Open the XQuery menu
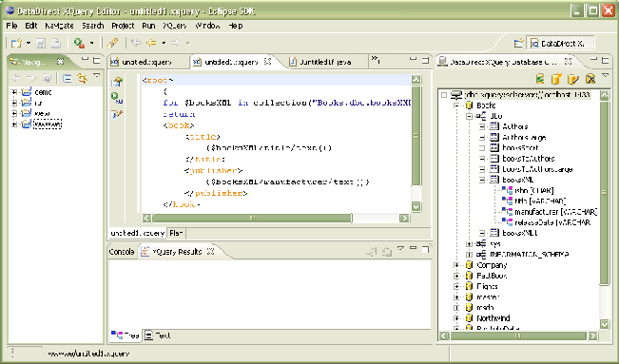 (175, 26)
